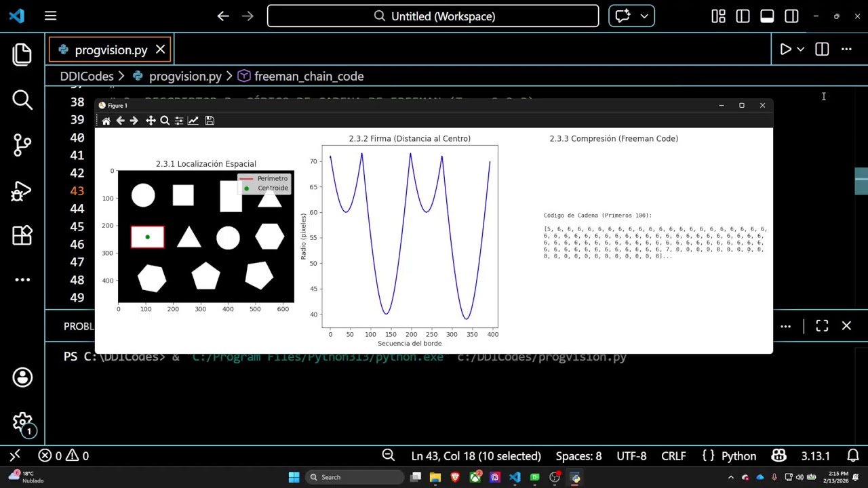Close the bottom panel

click(x=846, y=326)
